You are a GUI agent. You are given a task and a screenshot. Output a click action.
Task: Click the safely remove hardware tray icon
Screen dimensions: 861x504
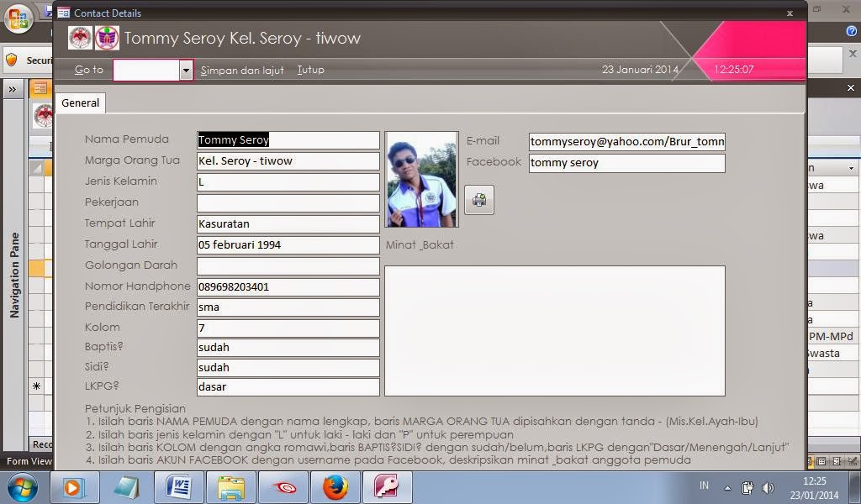click(747, 487)
